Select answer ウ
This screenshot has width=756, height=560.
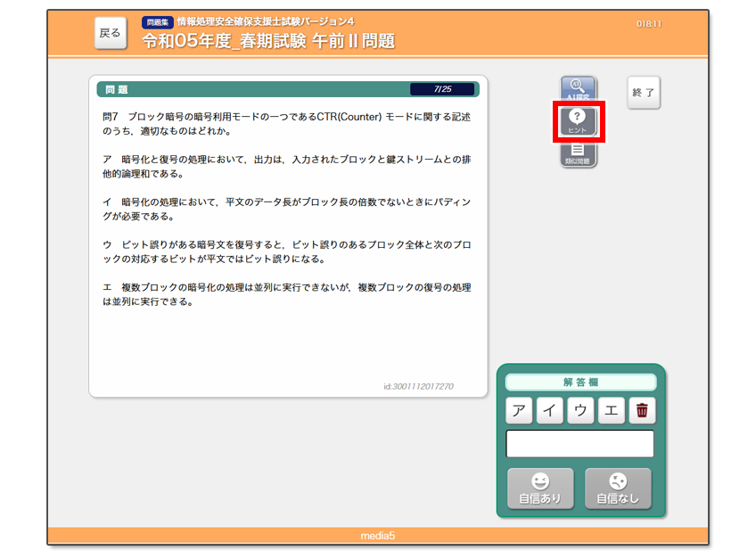tap(580, 410)
